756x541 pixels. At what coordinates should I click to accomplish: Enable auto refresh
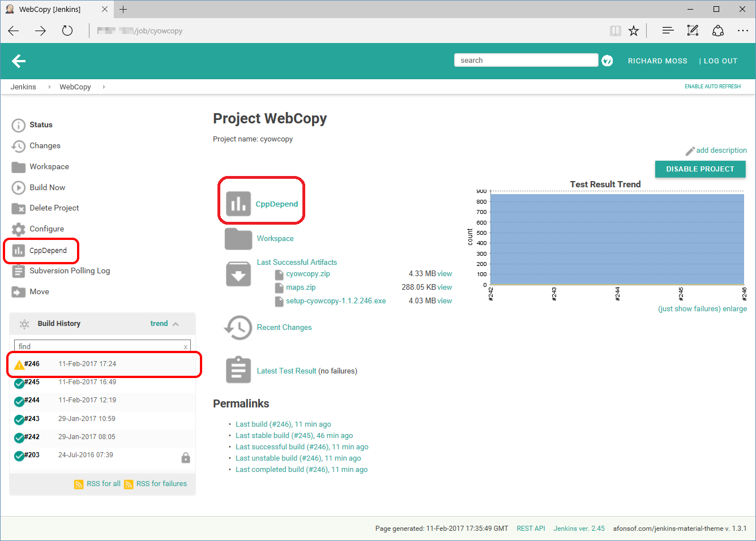pyautogui.click(x=712, y=87)
